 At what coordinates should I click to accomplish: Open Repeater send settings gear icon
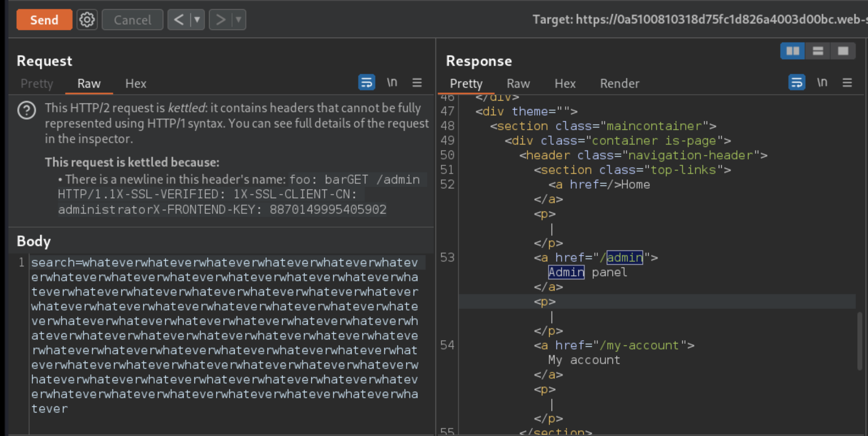[x=87, y=20]
